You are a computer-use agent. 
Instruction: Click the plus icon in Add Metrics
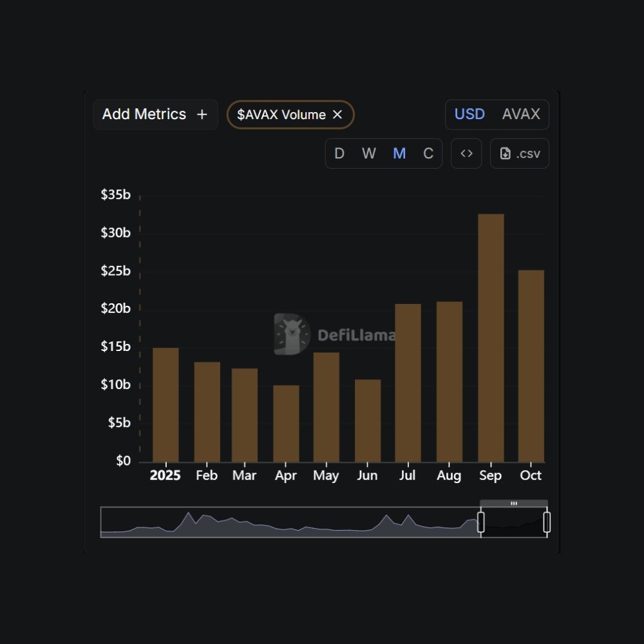click(202, 115)
